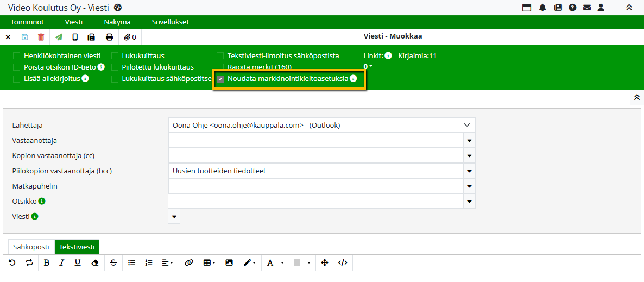
Task: Open the Viesti template dropdown arrow
Action: pyautogui.click(x=174, y=216)
